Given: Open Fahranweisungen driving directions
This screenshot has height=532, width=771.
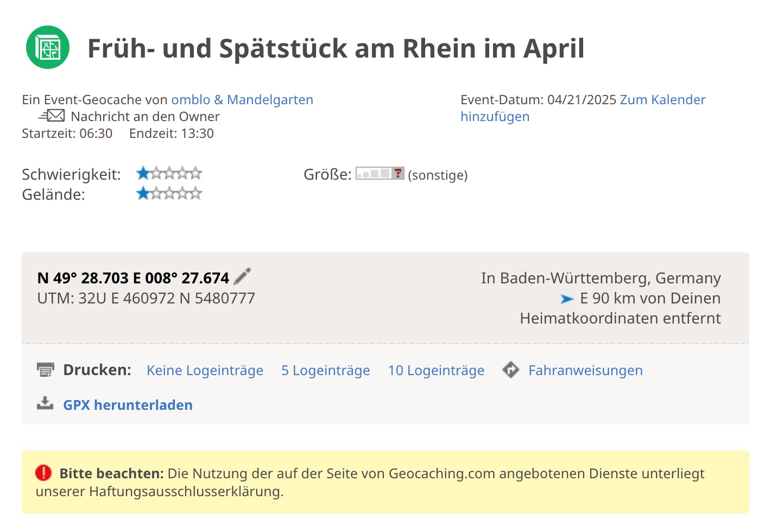Looking at the screenshot, I should [x=585, y=370].
